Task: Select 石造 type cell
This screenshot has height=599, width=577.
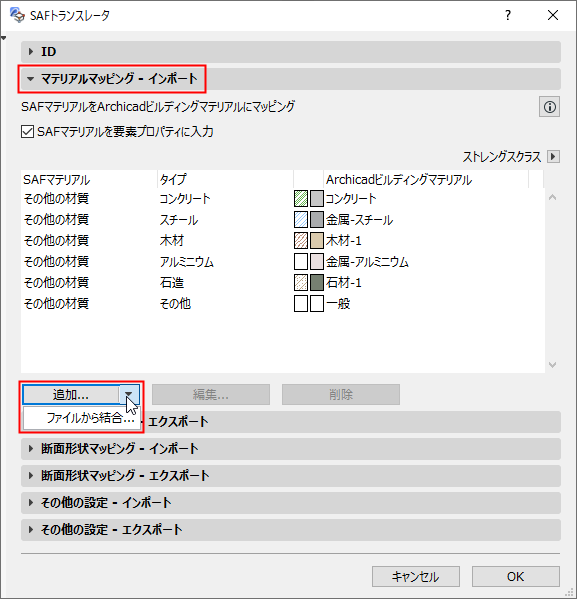Action: coord(172,283)
